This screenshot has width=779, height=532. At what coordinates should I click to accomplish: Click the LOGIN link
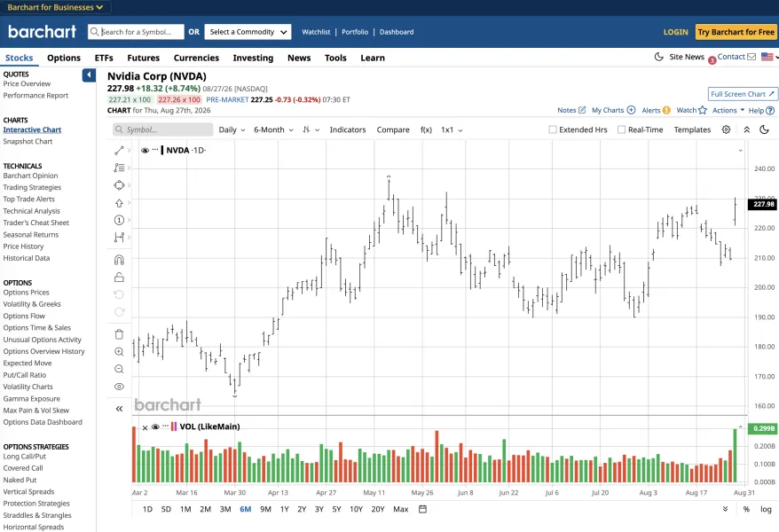tap(676, 32)
